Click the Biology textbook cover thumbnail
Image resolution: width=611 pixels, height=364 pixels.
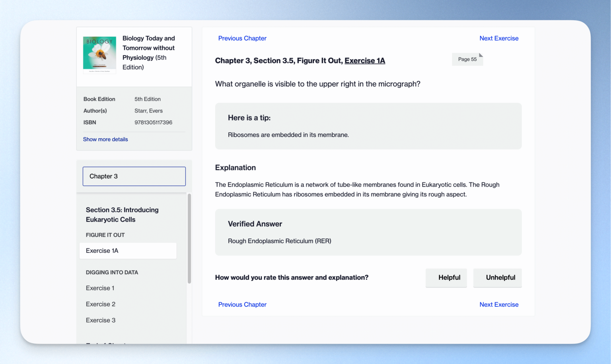point(99,54)
